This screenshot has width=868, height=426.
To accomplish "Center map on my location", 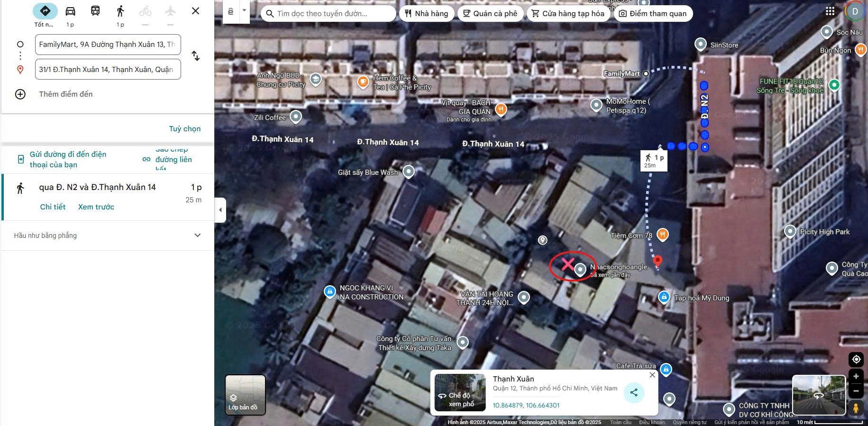I will click(856, 359).
